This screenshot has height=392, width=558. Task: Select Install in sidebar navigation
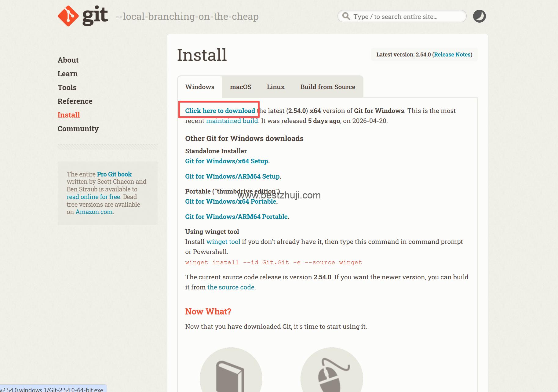click(69, 115)
